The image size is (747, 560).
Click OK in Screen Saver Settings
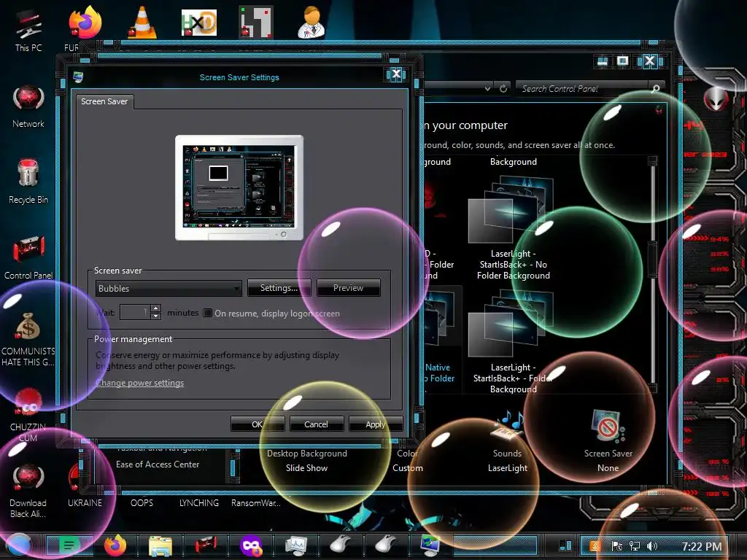tap(258, 424)
